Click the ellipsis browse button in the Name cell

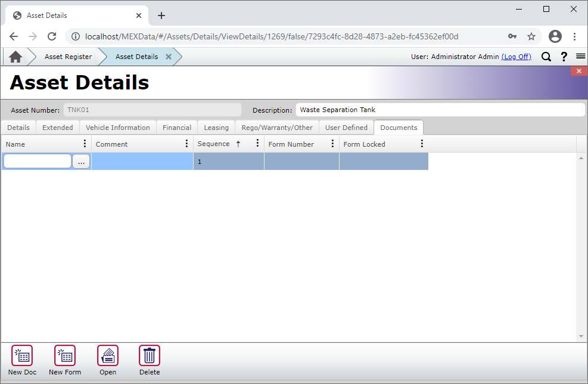(81, 161)
